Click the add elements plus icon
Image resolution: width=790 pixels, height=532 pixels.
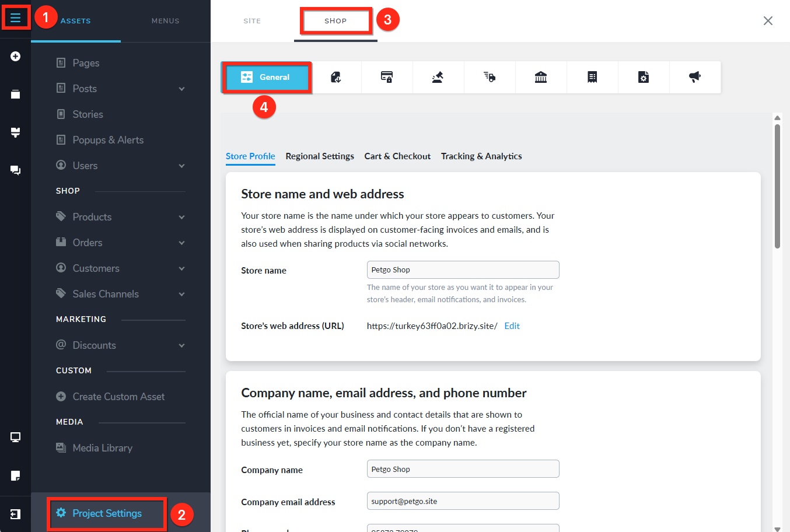tap(15, 57)
